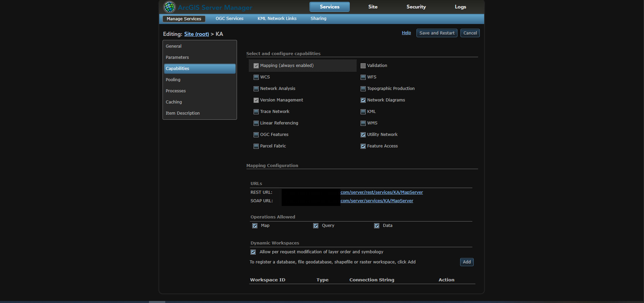644x303 pixels.
Task: Disable Utility Network capability
Action: [363, 135]
